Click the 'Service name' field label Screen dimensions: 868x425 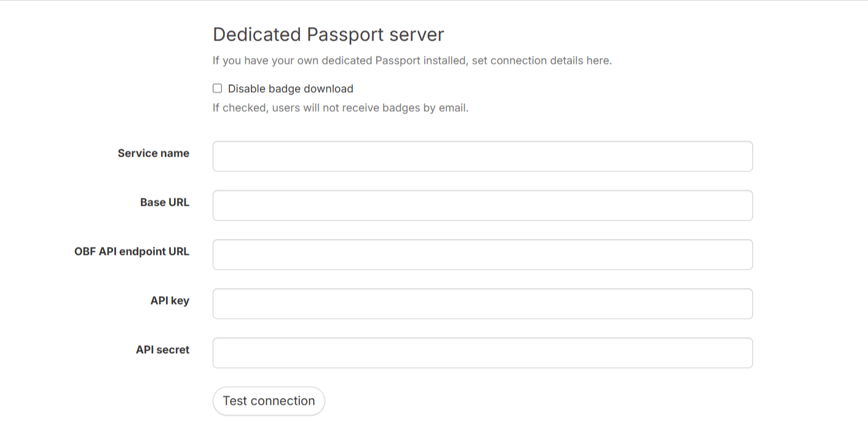pyautogui.click(x=153, y=154)
